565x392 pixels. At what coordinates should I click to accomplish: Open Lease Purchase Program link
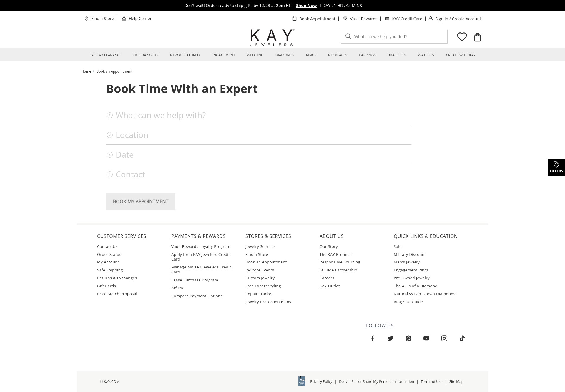pos(195,280)
